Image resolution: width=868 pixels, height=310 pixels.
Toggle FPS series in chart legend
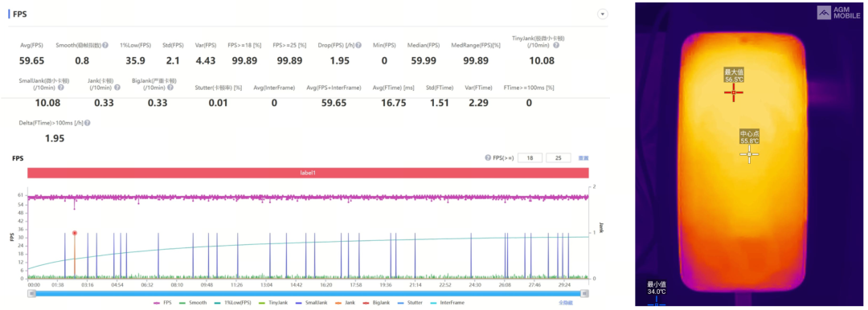click(x=162, y=303)
